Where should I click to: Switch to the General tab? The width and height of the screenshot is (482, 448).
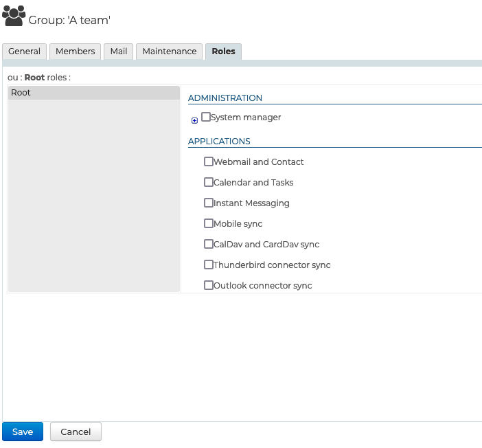coord(25,52)
